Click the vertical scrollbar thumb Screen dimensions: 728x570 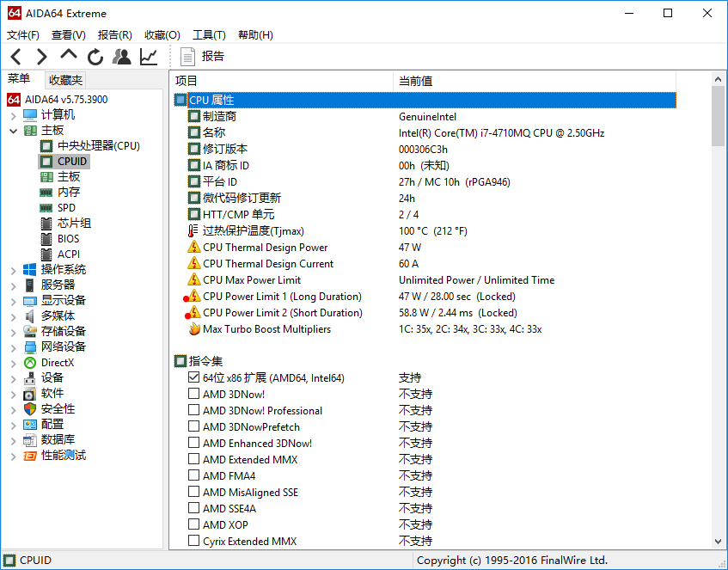pos(718,116)
